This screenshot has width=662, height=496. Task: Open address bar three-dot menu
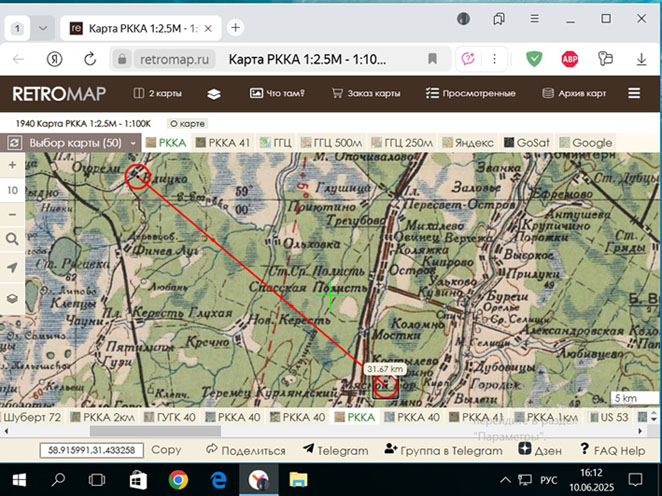tap(494, 59)
